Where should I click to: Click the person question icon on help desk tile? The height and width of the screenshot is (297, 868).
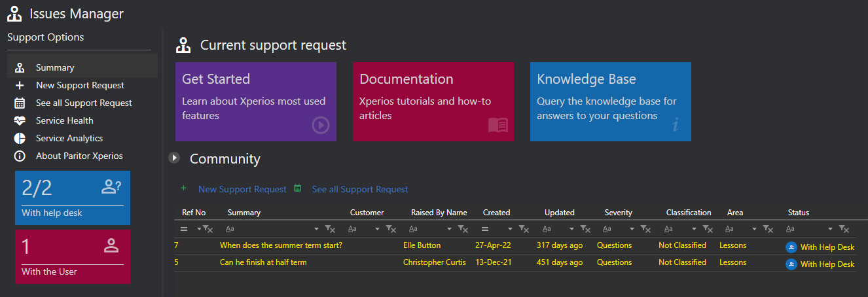tap(111, 187)
